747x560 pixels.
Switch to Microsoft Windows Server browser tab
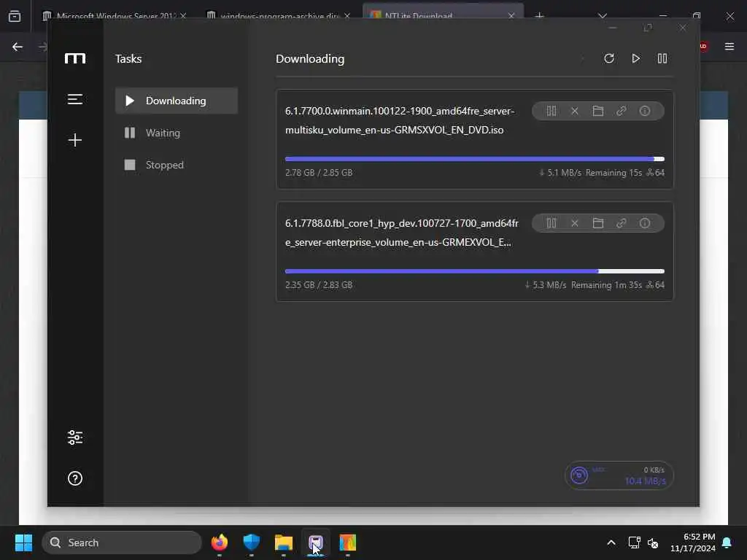pos(115,16)
